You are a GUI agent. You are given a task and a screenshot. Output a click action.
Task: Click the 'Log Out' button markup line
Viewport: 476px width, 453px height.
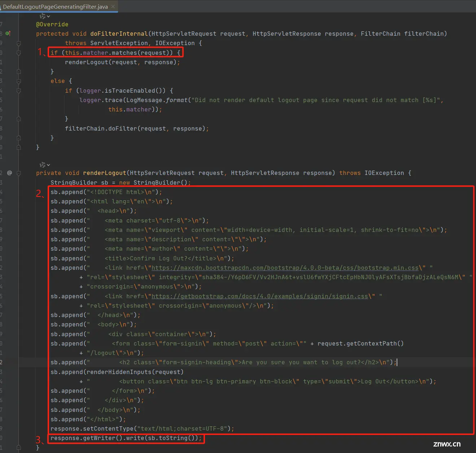coord(258,382)
